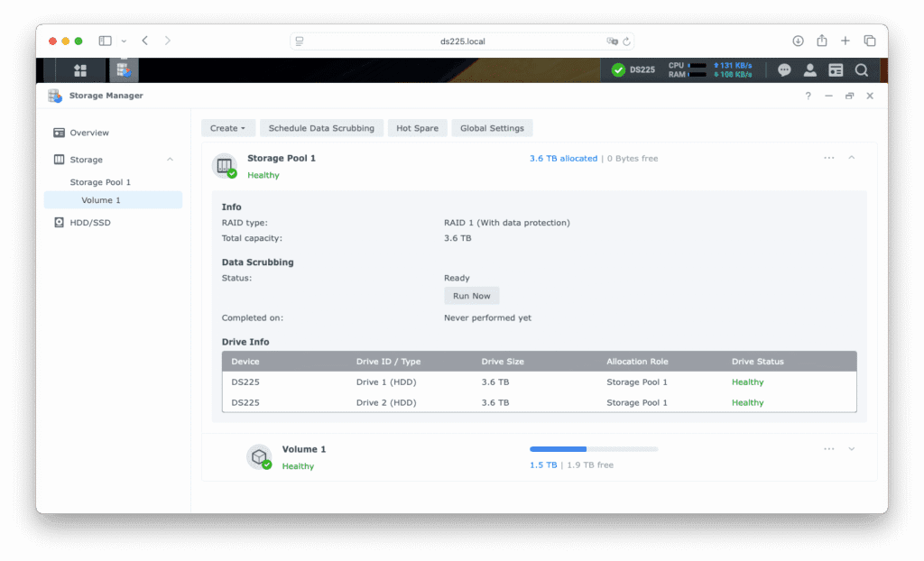Open the Create dropdown menu
The width and height of the screenshot is (924, 561).
click(x=228, y=128)
